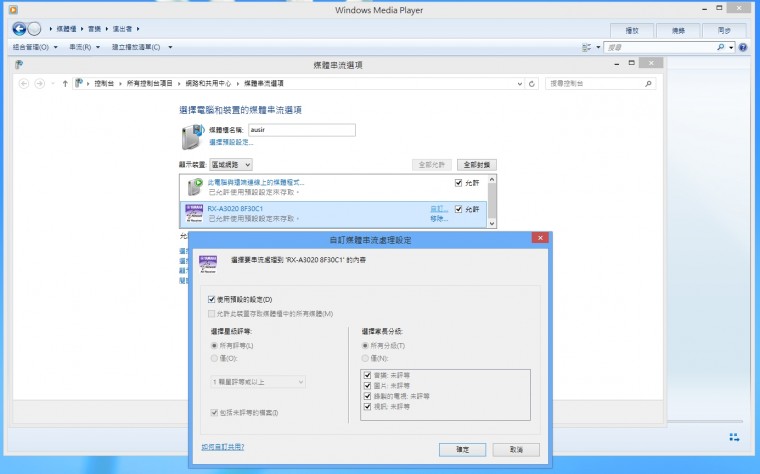This screenshot has width=760, height=474.
Task: Click the Block All button
Action: point(476,165)
